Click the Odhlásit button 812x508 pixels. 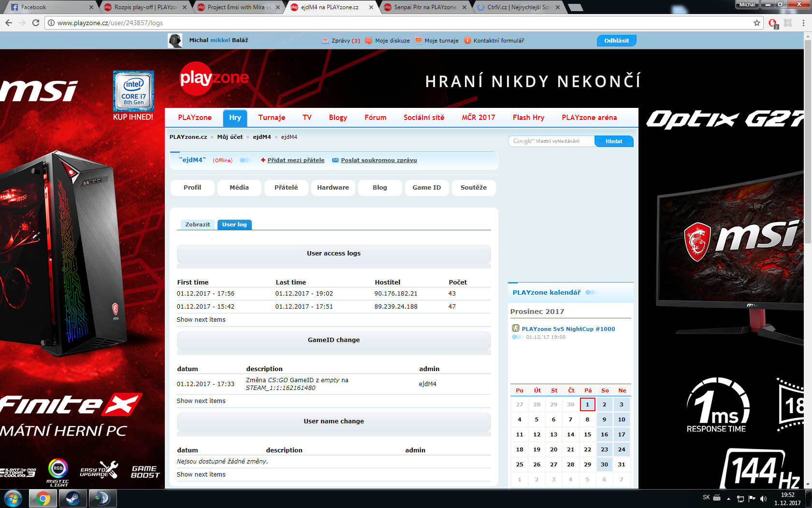(616, 41)
